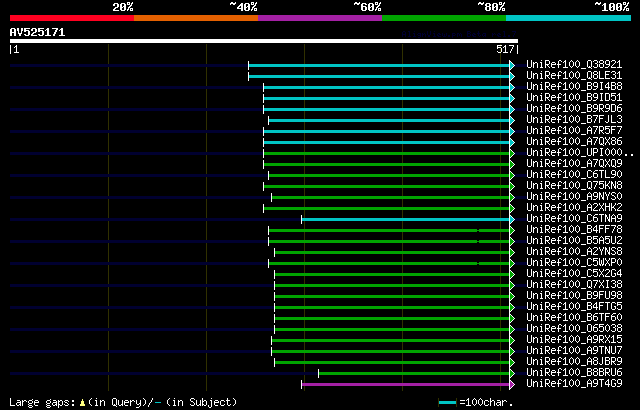Click the cyan alignment bar for C6TNA9
Image resolution: width=640 pixels, height=410 pixels.
(406, 219)
